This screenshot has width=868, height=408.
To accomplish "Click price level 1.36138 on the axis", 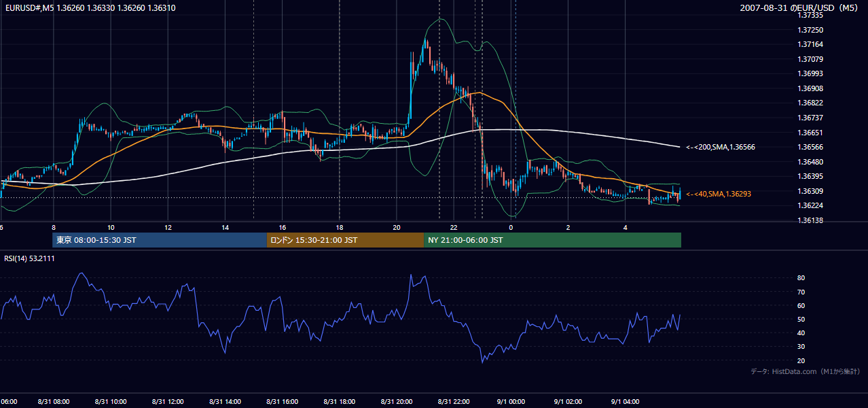I will (810, 220).
